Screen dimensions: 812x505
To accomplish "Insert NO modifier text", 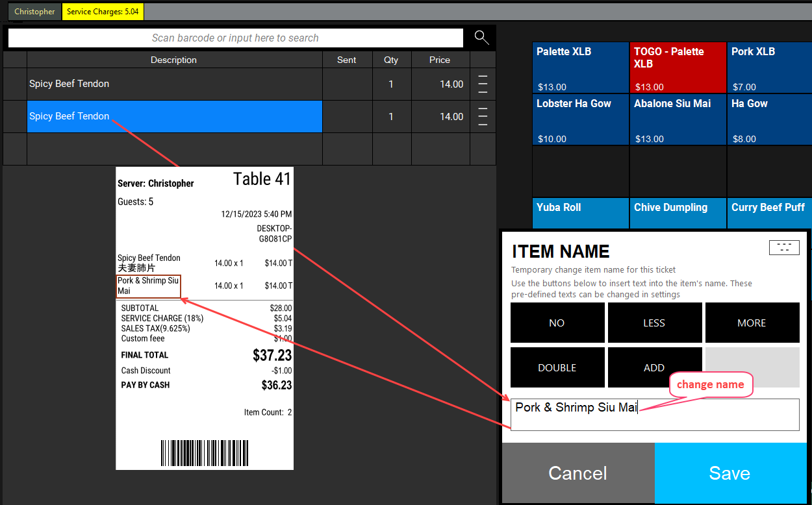I will point(557,323).
